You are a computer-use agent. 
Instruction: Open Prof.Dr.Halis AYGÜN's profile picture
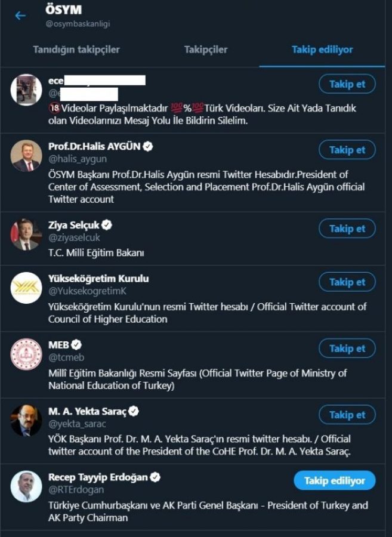tap(26, 156)
